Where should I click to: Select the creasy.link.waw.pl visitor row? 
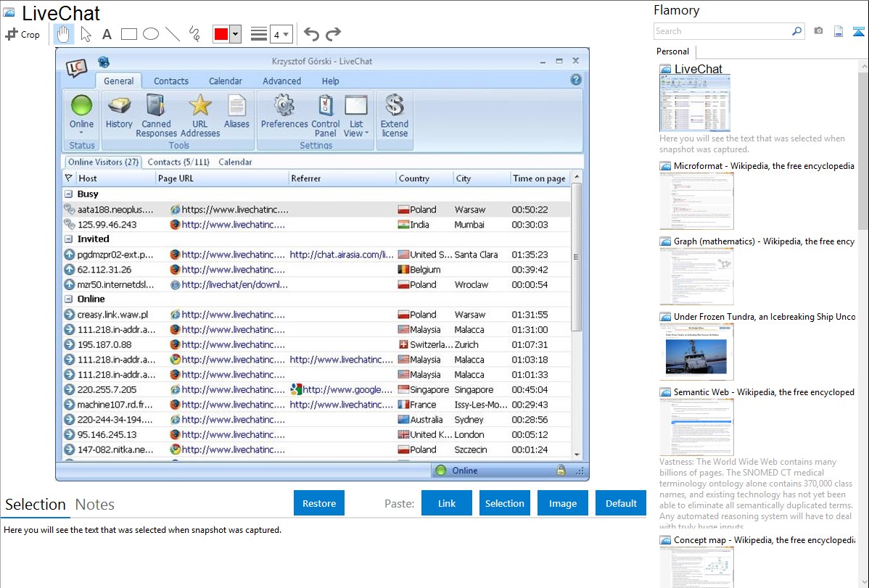click(x=316, y=314)
